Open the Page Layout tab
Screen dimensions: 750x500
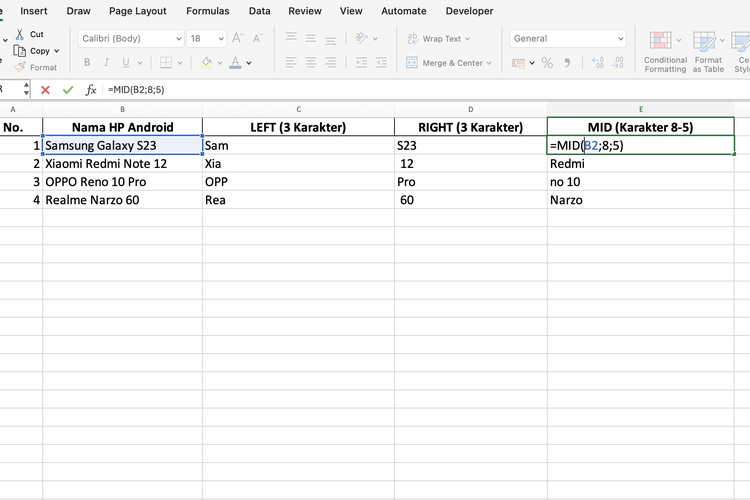point(138,11)
